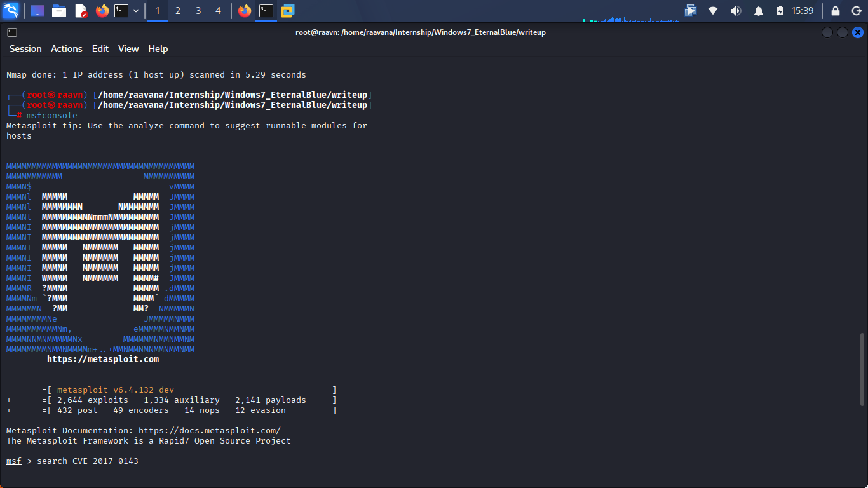Expand the terminal launcher dropdown arrow

136,11
